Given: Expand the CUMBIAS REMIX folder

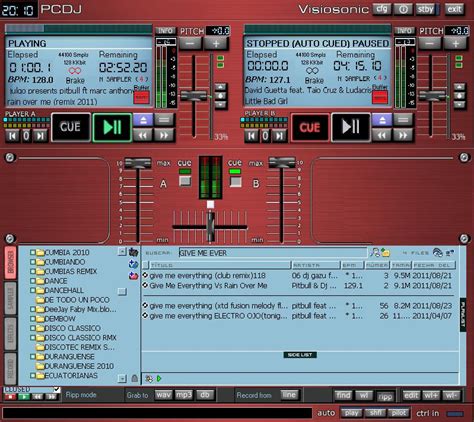Looking at the screenshot, I should click(33, 271).
